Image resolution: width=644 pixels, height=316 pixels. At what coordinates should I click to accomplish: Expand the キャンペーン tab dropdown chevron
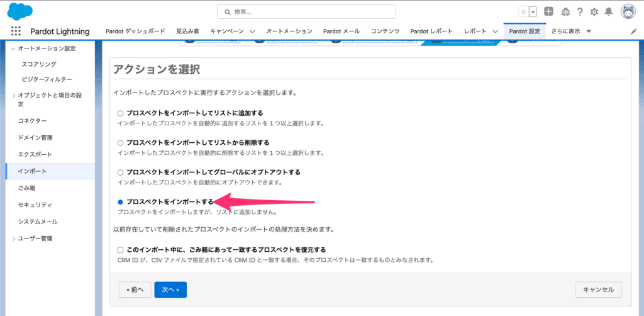point(252,31)
